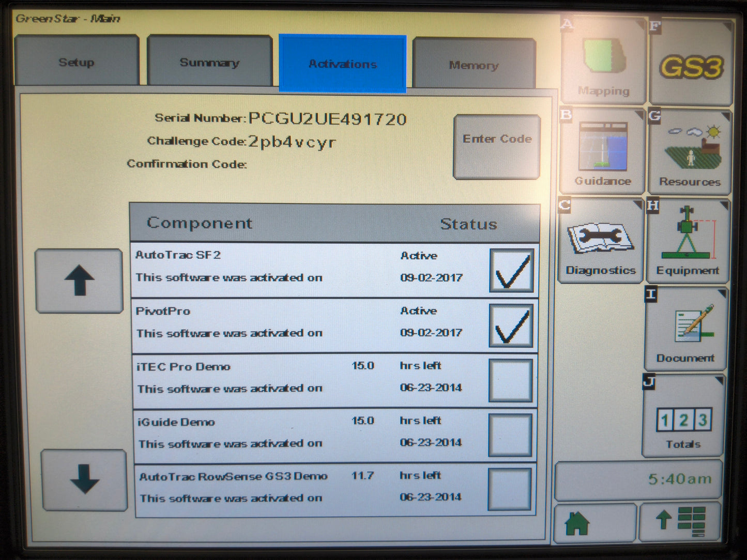Toggle the AutoTrac SF2 checkbox

click(x=511, y=271)
